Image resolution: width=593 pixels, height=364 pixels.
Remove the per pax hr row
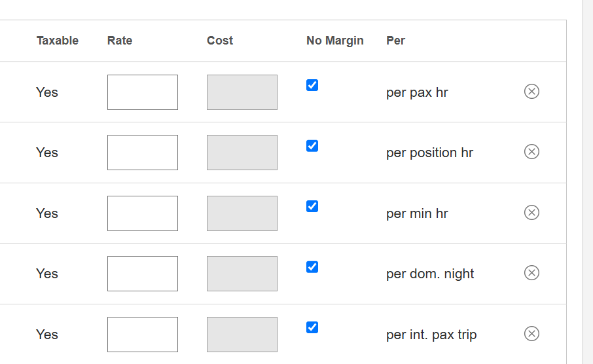coord(531,92)
